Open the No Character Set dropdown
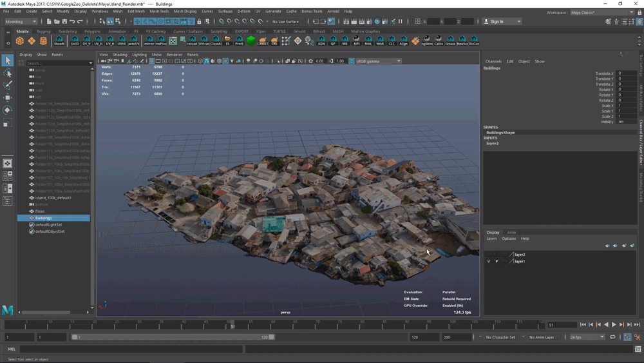 500,337
